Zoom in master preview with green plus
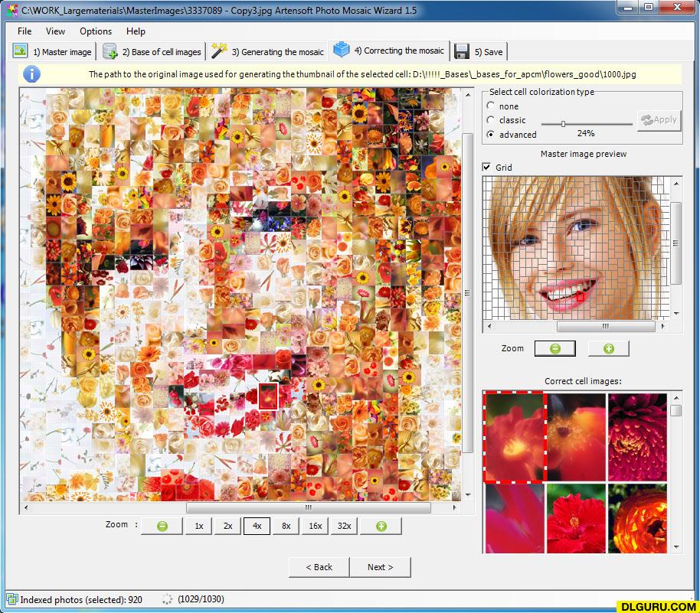The height and width of the screenshot is (613, 700). (609, 348)
